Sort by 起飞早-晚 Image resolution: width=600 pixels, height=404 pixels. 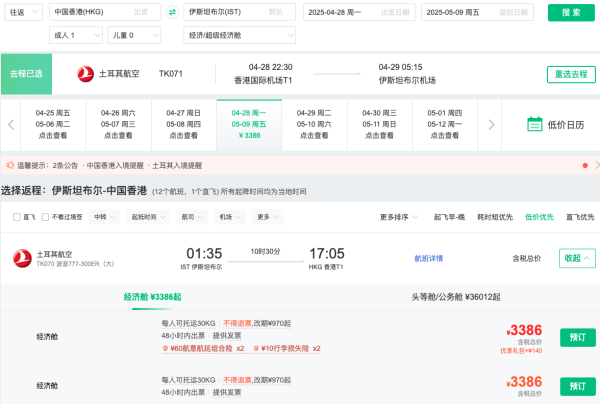point(449,217)
